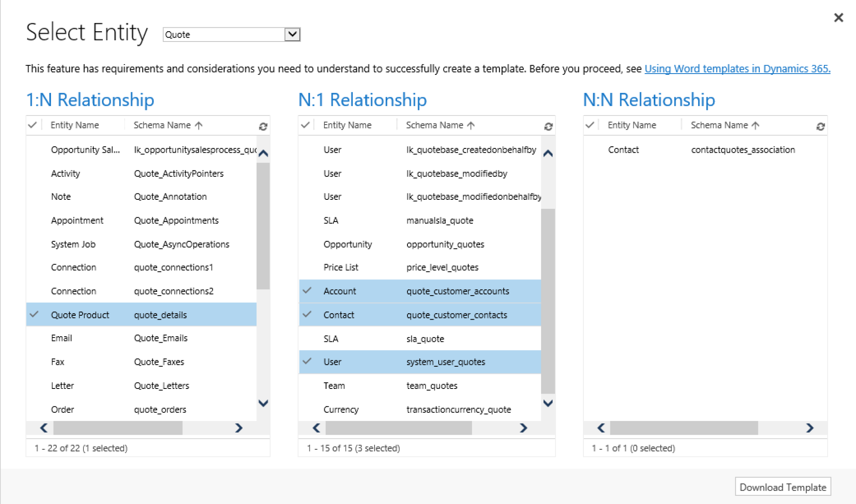
Task: Click the 1:N list horizontal scrollbar thumb
Action: coord(118,428)
